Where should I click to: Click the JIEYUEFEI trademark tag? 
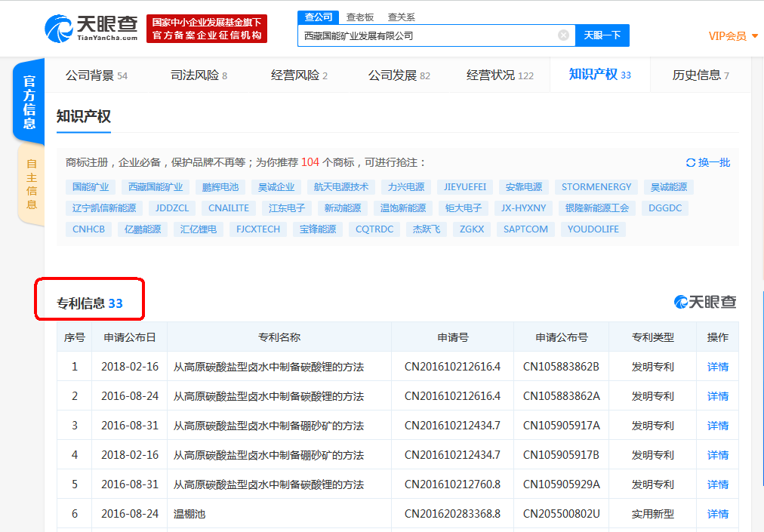click(x=465, y=187)
